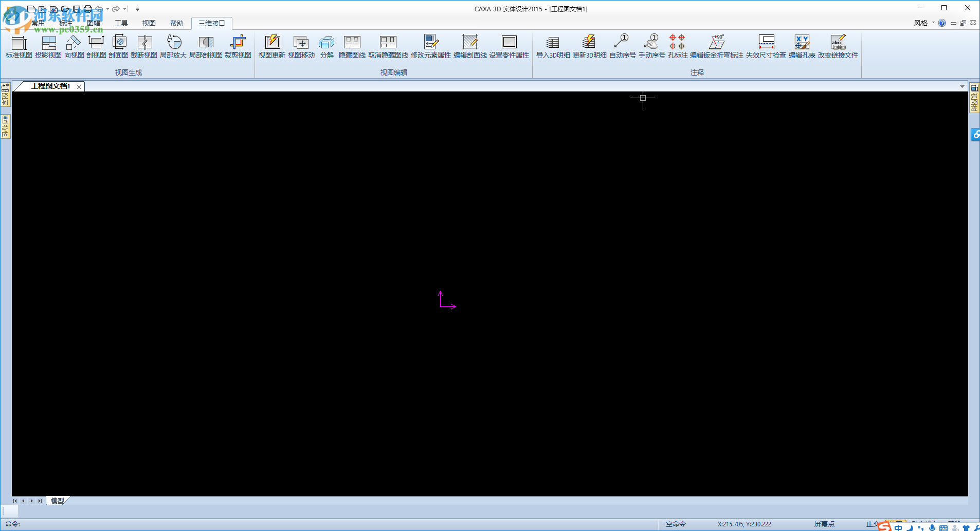Select the 三维接口 ribbon tab

pos(212,23)
